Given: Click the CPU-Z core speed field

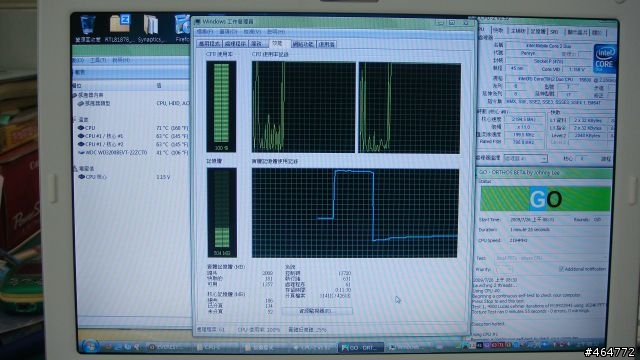Looking at the screenshot, I should coord(523,120).
